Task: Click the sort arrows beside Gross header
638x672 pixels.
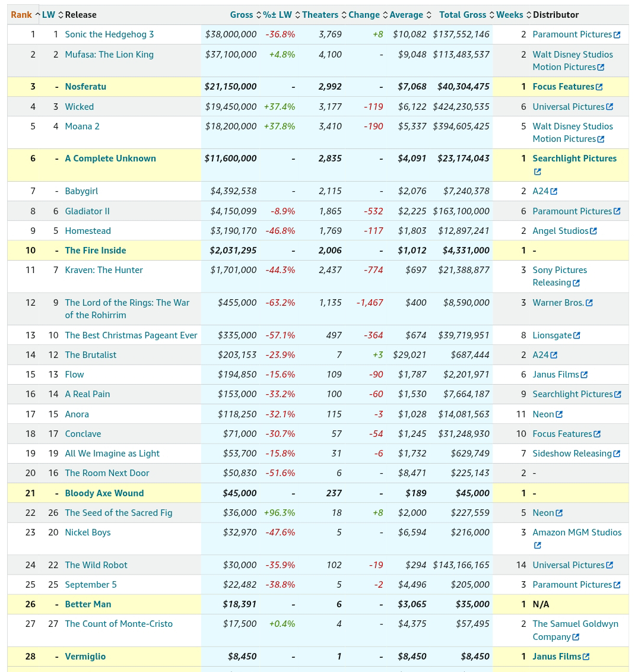Action: 258,15
